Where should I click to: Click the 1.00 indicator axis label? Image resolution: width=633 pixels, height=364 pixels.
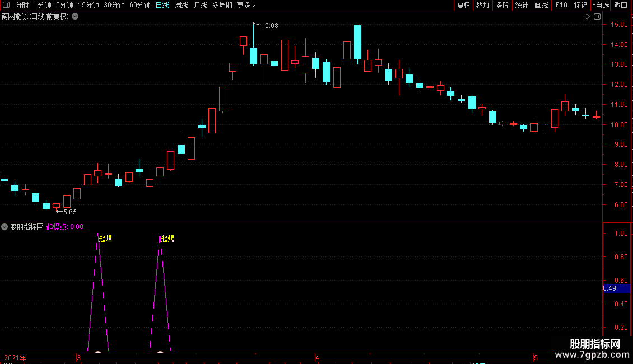[621, 234]
